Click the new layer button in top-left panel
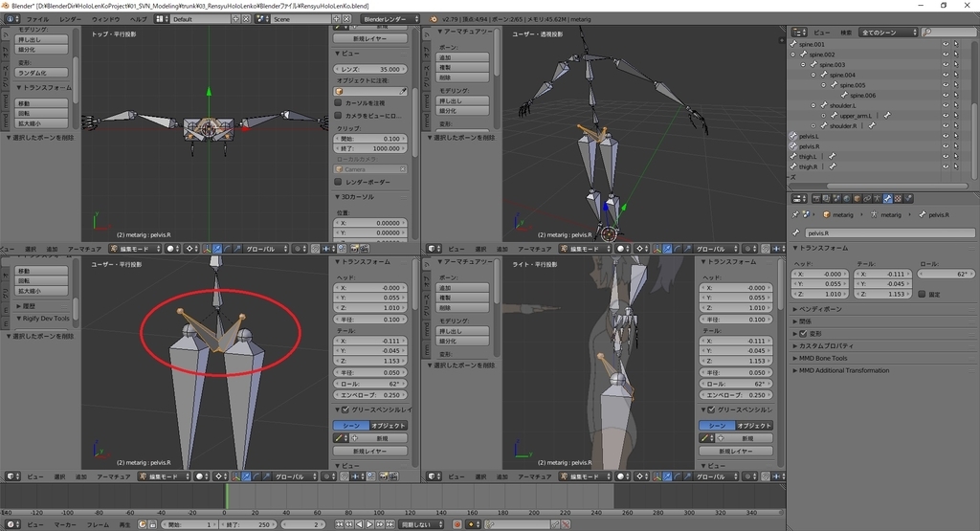Screen dimensions: 980x531 [370, 38]
